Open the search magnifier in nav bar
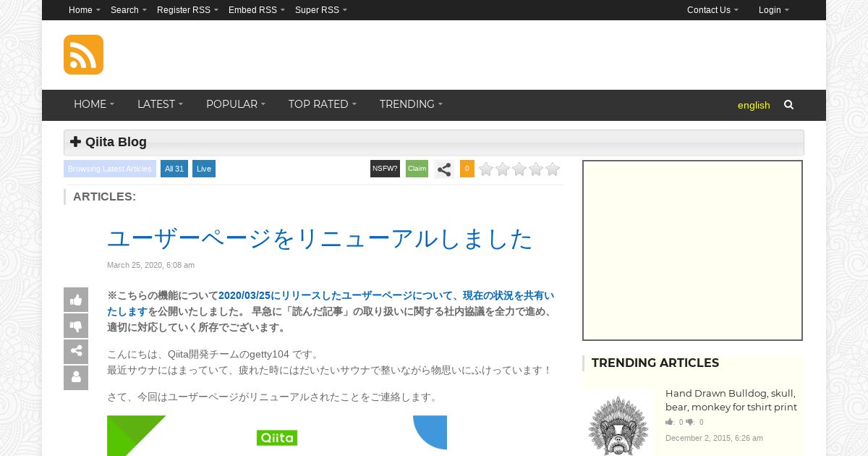This screenshot has width=868, height=456. click(788, 105)
